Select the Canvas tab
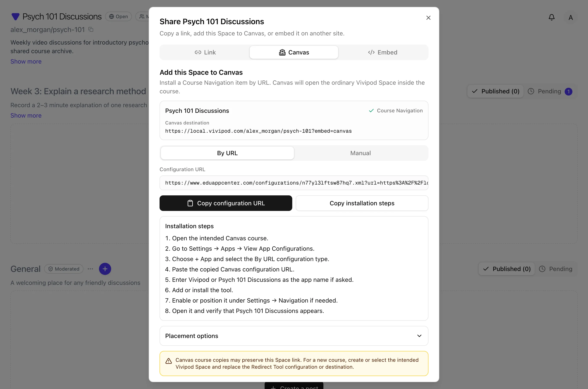 click(294, 52)
